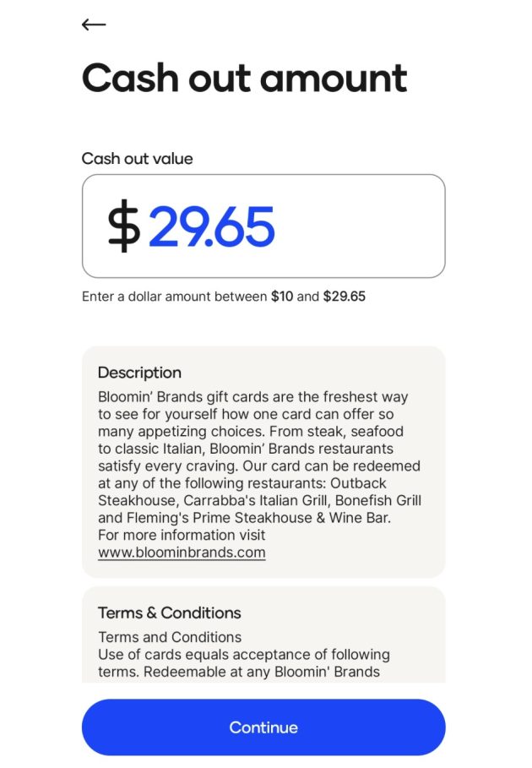Open the www.bloominbrands.com link
This screenshot has width=532, height=768.
coord(182,553)
